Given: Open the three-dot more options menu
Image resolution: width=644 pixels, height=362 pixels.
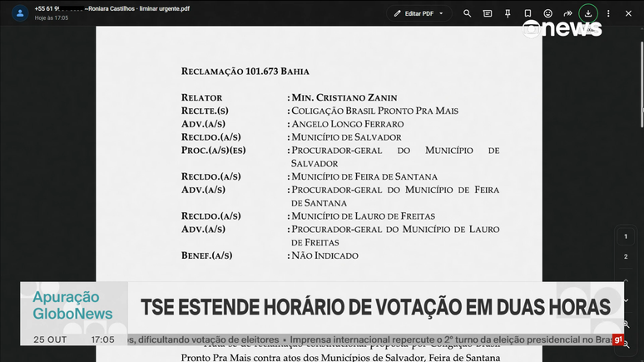Looking at the screenshot, I should coord(608,13).
